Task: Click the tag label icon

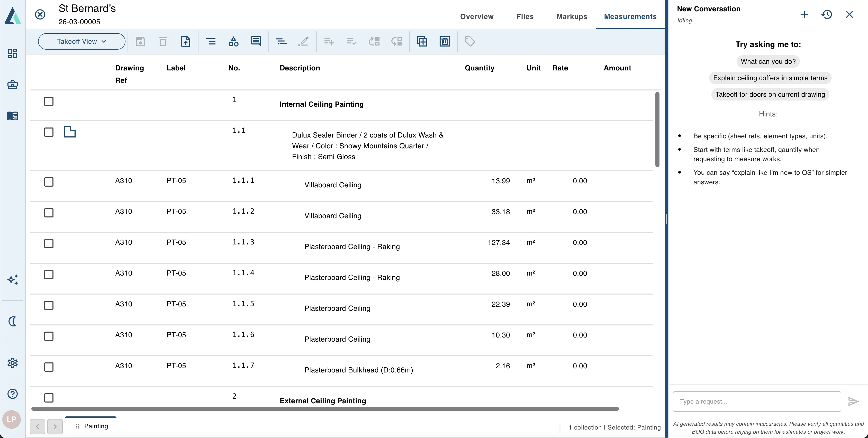Action: (x=470, y=41)
